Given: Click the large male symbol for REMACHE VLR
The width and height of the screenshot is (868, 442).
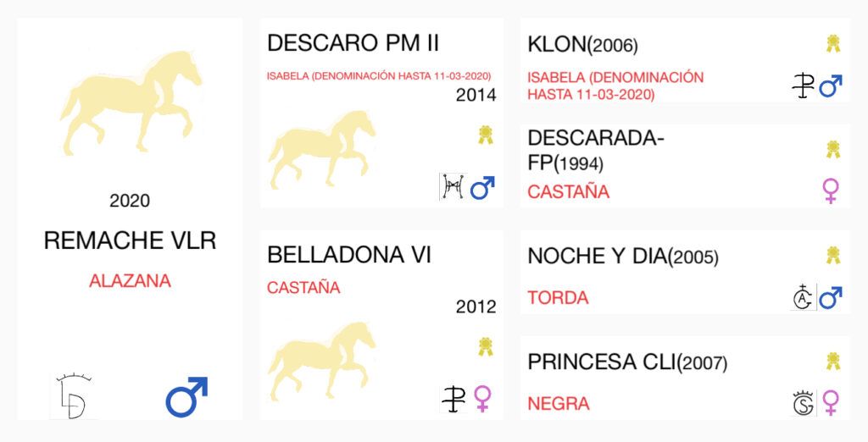Looking at the screenshot, I should click(x=186, y=396).
